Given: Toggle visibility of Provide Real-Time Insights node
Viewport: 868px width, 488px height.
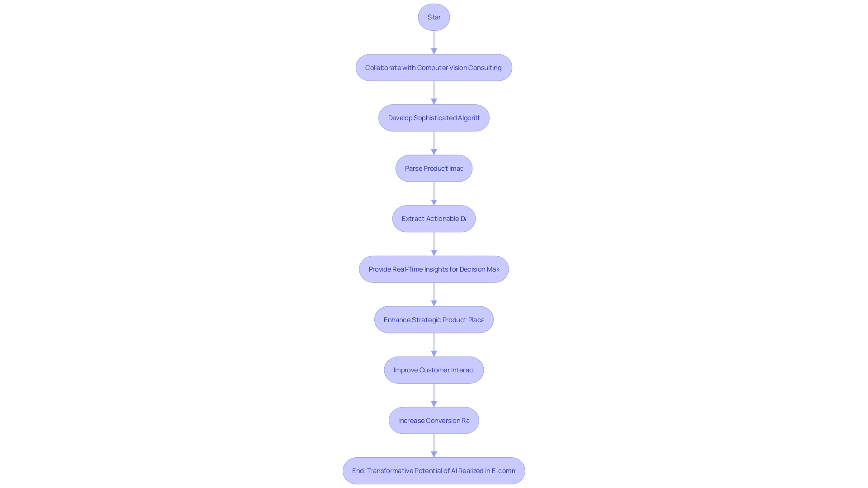Looking at the screenshot, I should tap(434, 269).
